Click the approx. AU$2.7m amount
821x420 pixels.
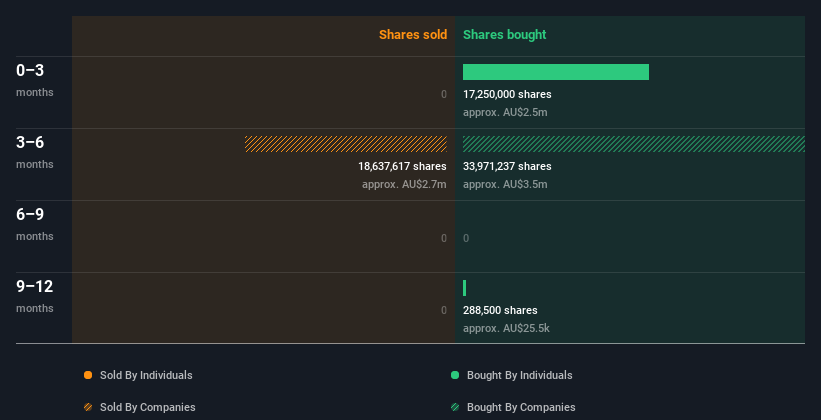click(404, 184)
